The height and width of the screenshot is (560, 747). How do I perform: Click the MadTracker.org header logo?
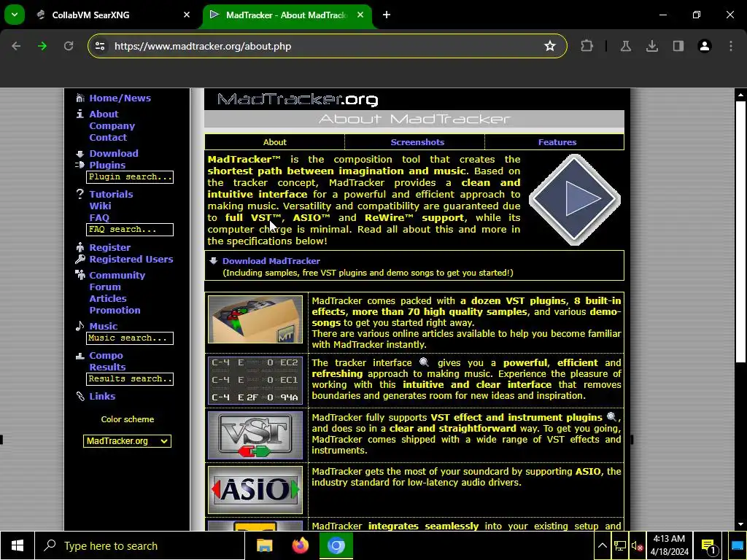tap(298, 99)
